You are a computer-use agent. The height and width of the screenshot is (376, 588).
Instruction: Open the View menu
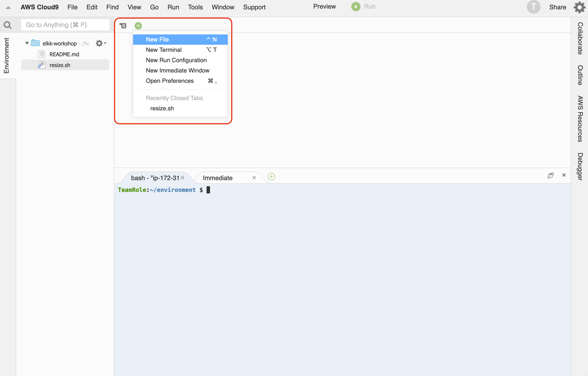click(x=134, y=7)
